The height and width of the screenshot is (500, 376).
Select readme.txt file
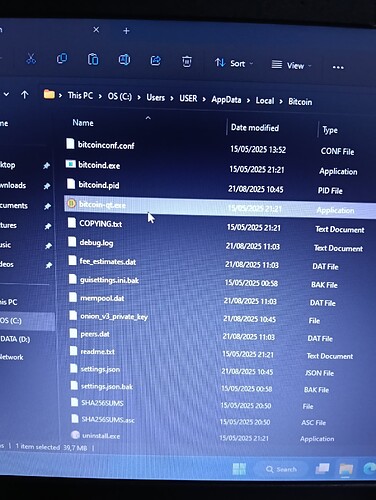tap(98, 352)
